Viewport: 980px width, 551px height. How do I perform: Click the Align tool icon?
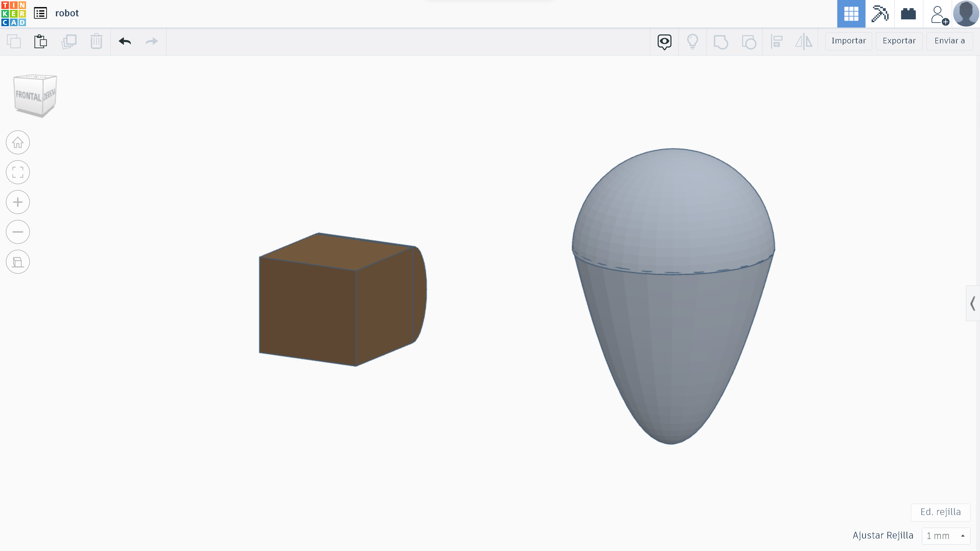(776, 41)
